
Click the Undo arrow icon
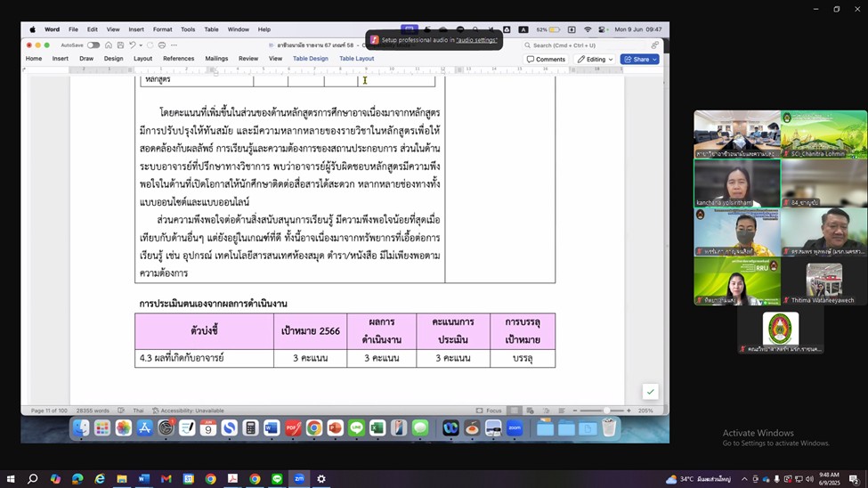pos(133,45)
